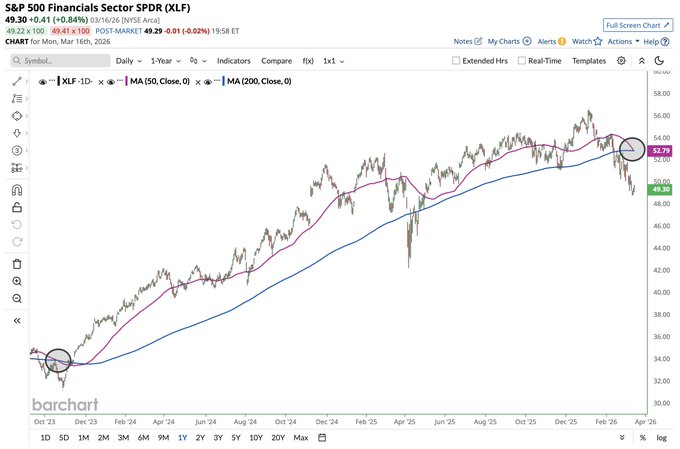
Task: Click the Full Screen Chart button
Action: click(638, 25)
